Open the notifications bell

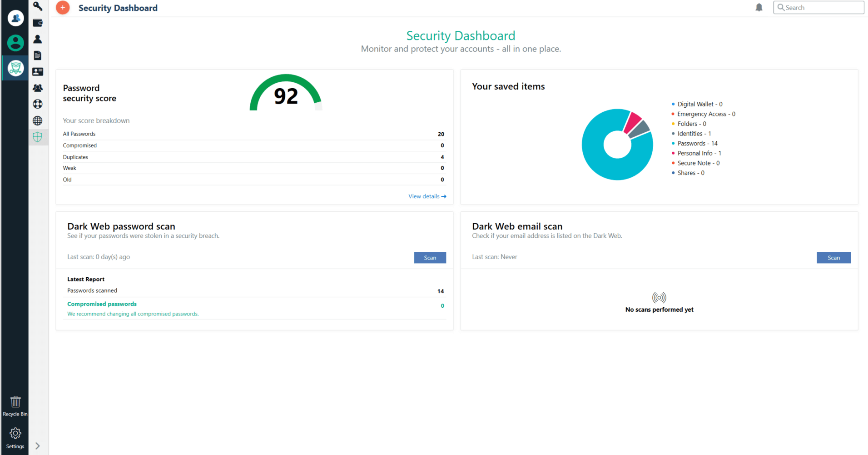tap(759, 7)
